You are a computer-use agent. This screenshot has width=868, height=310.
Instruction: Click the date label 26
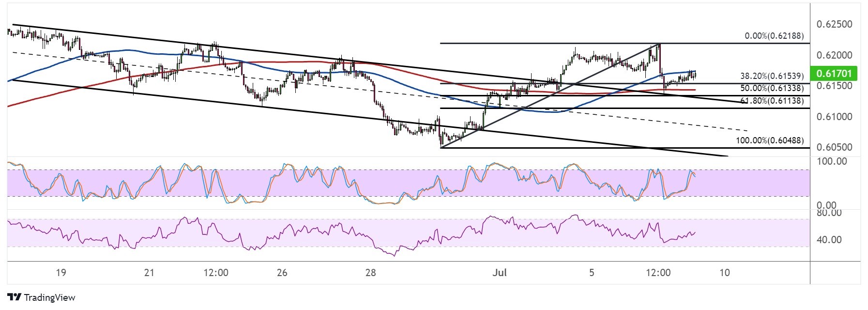[282, 273]
